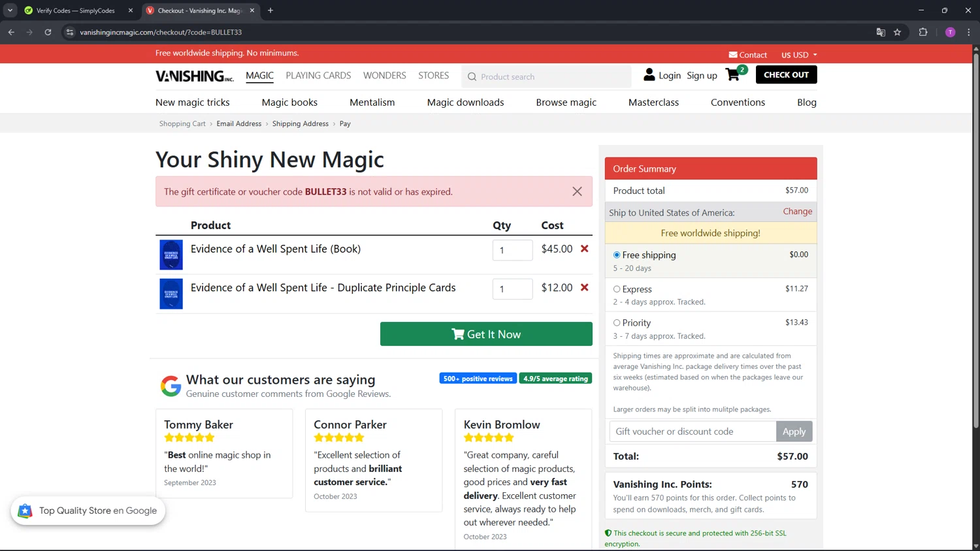Remove the Duplicate Principle Cards item

tap(585, 287)
